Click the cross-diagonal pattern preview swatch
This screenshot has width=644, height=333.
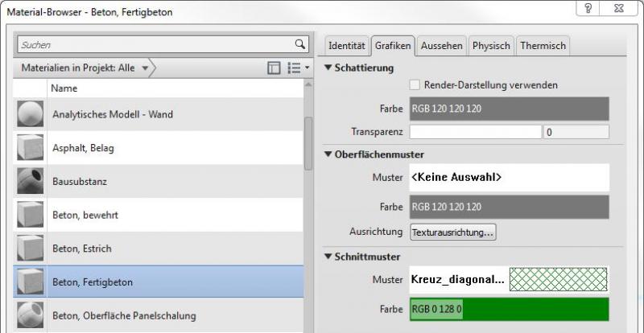pyautogui.click(x=559, y=280)
